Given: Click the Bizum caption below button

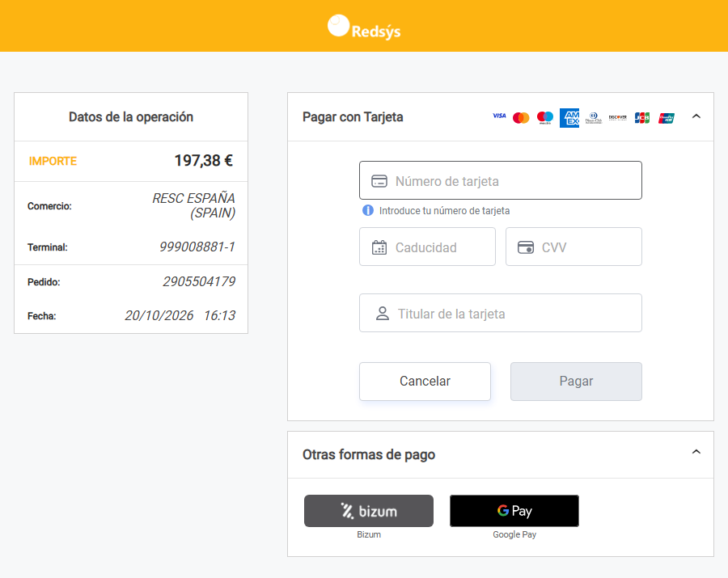Looking at the screenshot, I should pos(369,534).
